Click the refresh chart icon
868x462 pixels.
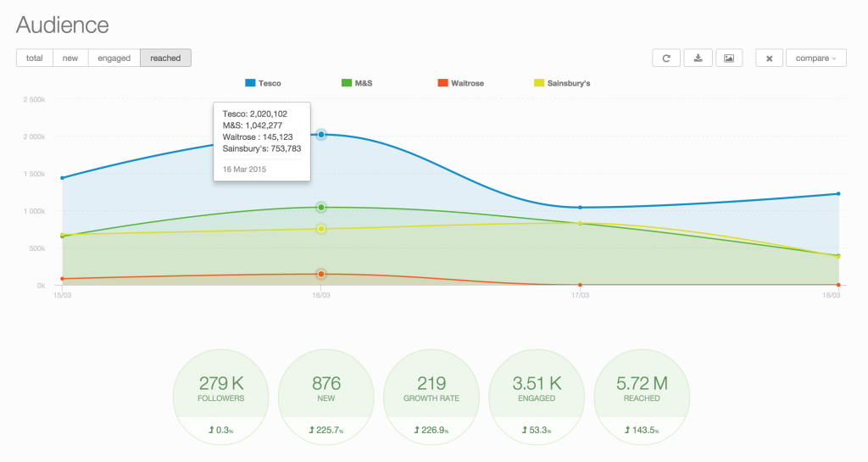pyautogui.click(x=666, y=58)
